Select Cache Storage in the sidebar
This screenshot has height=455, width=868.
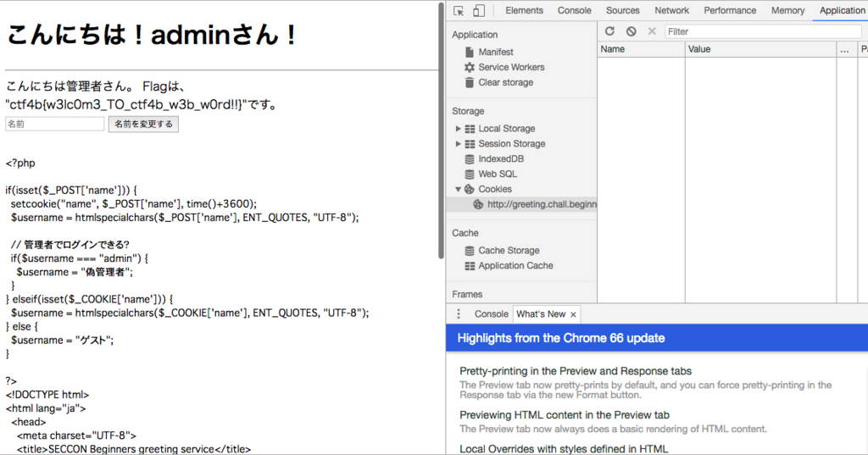coord(509,250)
